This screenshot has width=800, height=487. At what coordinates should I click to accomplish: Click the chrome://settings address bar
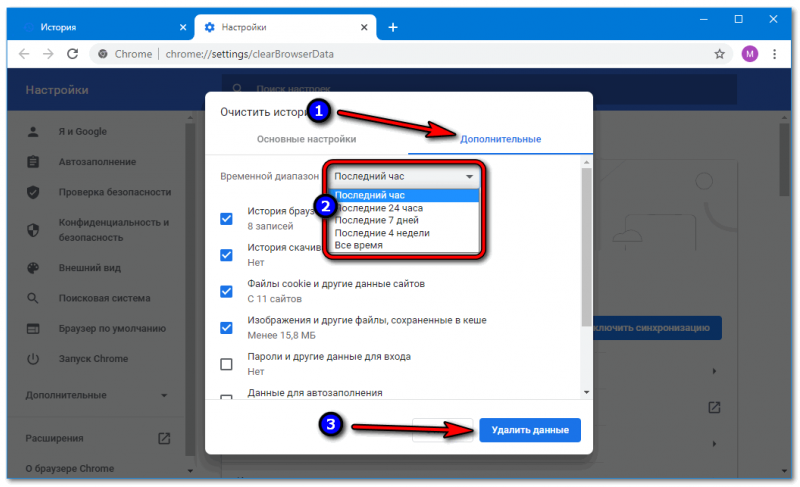(400, 53)
